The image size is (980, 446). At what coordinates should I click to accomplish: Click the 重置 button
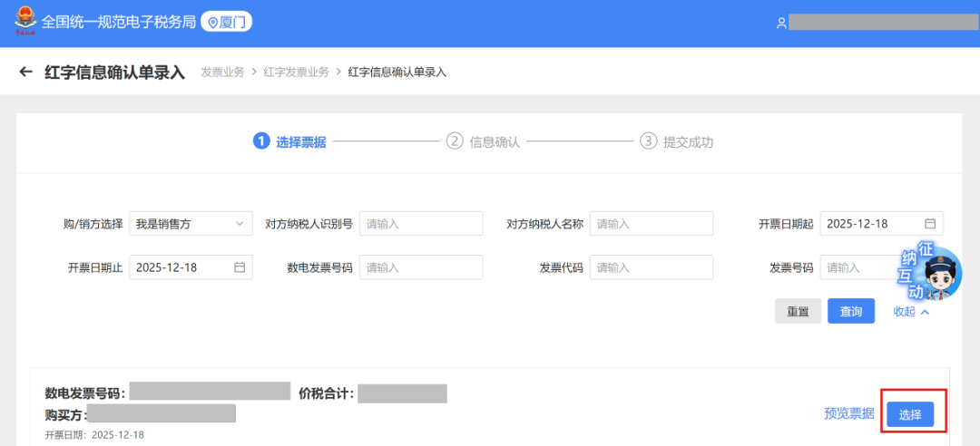pos(798,311)
